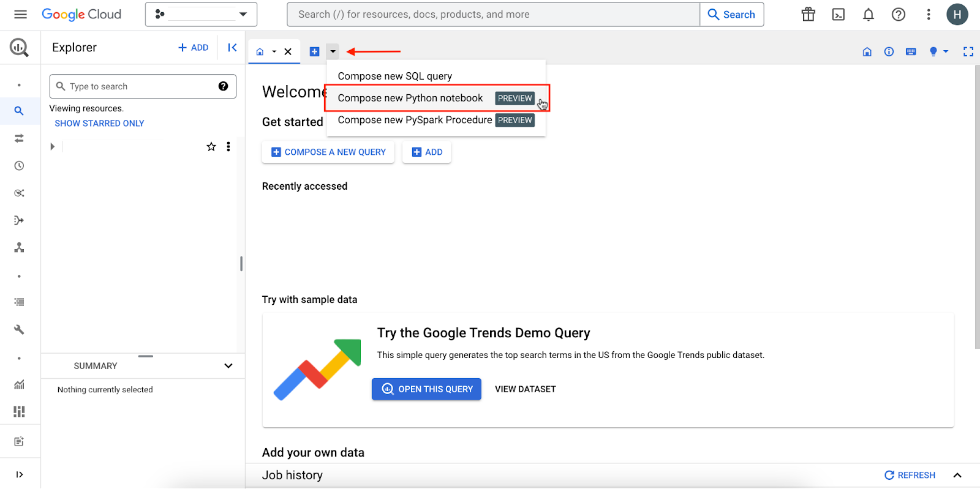Open the help question mark menu
The width and height of the screenshot is (980, 489).
[x=899, y=14]
